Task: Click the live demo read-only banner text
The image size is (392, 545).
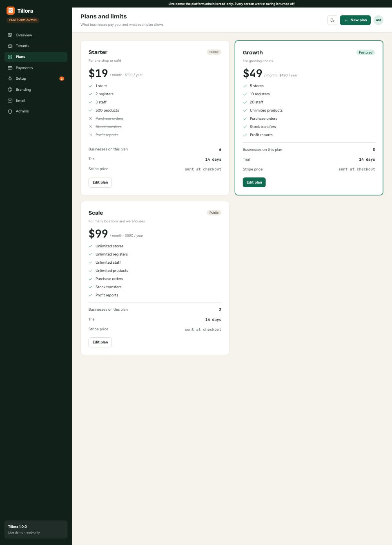Action: coord(232,4)
